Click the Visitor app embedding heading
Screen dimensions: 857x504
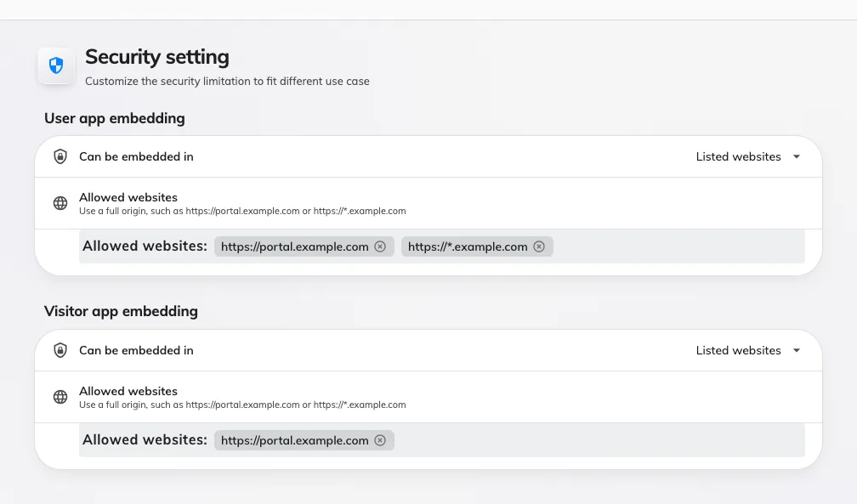coord(121,311)
